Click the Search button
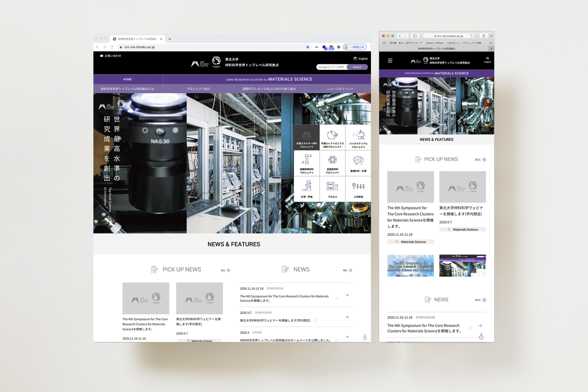This screenshot has height=392, width=588. tap(357, 67)
